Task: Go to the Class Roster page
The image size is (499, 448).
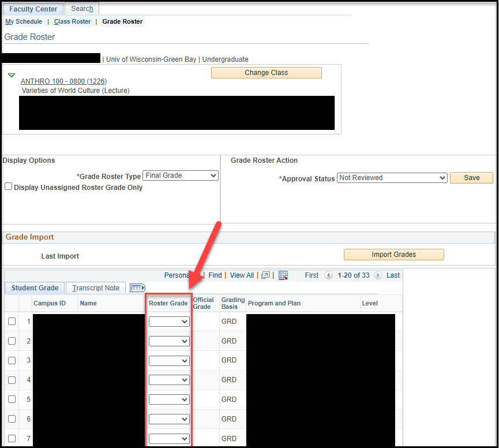Action: (x=72, y=21)
